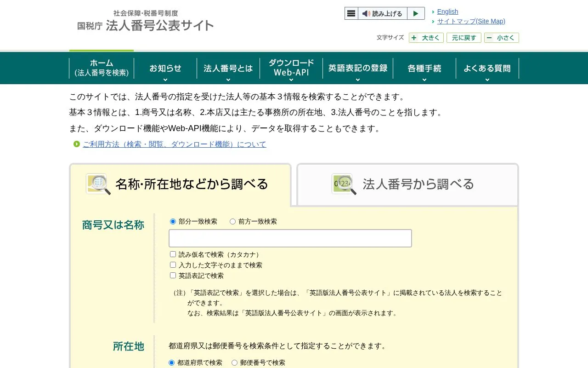Screen dimensions: 588x368
Task: Click the sentence starting また、ダウンロード機能
Action: pyautogui.click(x=226, y=128)
